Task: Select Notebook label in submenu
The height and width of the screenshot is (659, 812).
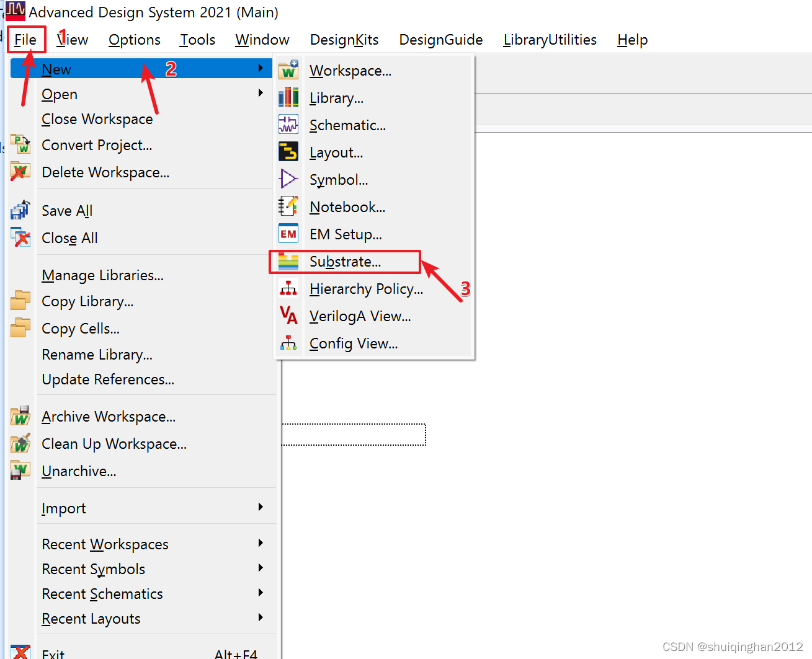Action: [347, 207]
